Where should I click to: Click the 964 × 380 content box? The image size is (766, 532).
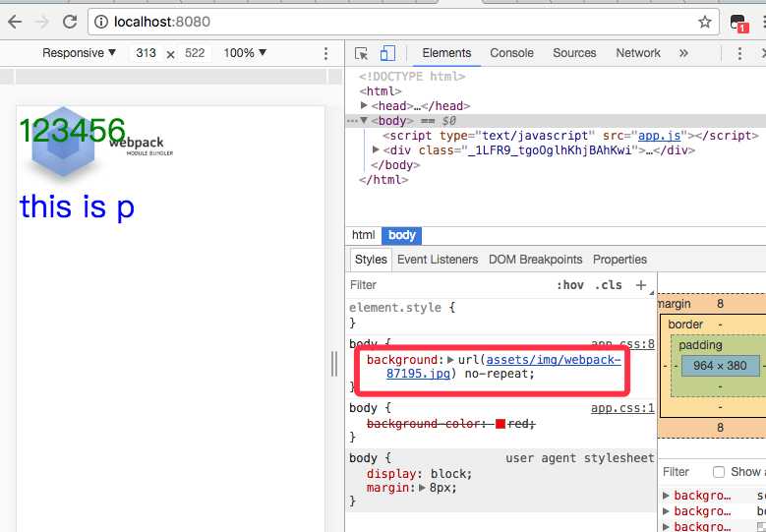[x=720, y=366]
